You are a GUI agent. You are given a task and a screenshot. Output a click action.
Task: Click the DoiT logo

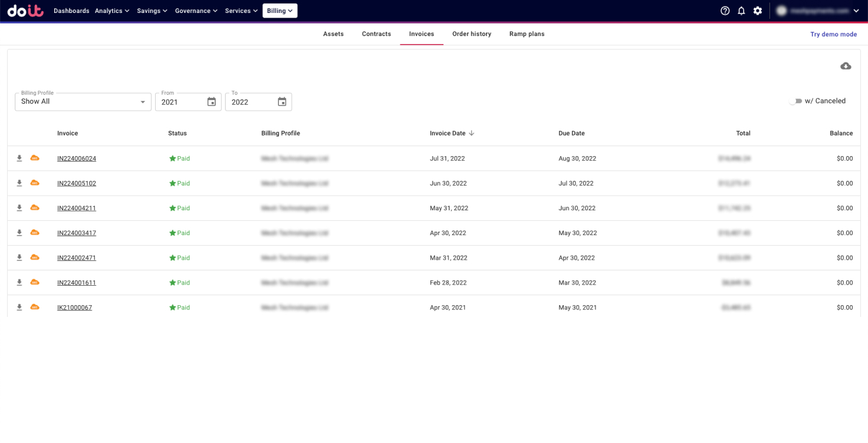pyautogui.click(x=25, y=11)
